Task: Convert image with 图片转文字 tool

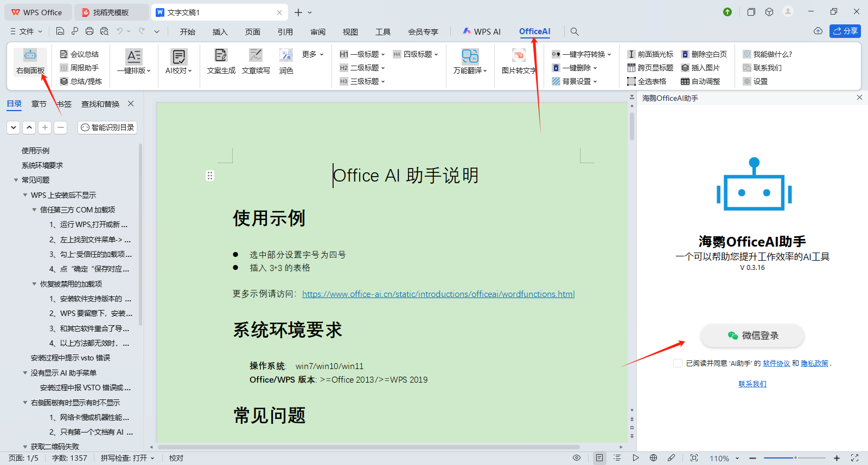Action: pyautogui.click(x=519, y=62)
